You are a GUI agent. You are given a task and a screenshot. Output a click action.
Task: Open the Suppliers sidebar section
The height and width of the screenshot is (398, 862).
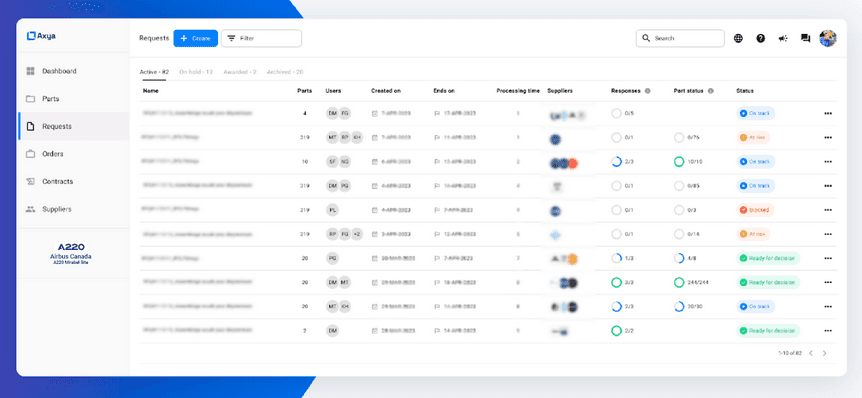[73, 209]
